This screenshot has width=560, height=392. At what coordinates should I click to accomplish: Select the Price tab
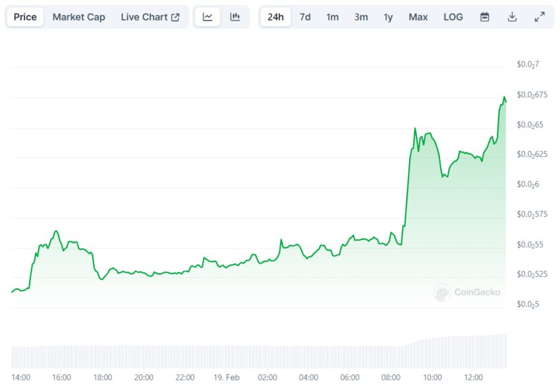pyautogui.click(x=25, y=17)
